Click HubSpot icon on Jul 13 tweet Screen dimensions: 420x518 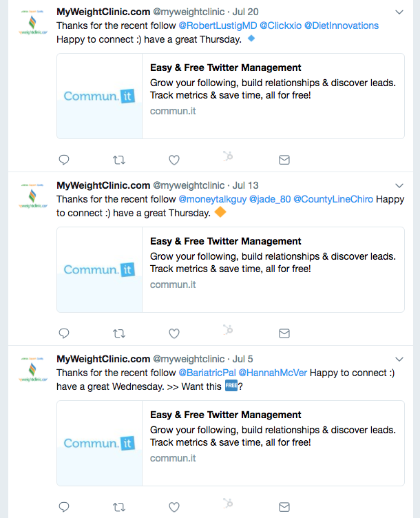229,331
